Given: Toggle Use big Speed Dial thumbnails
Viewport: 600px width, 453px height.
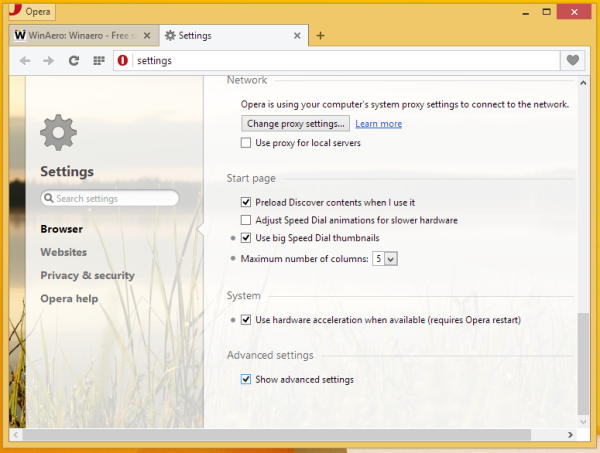Looking at the screenshot, I should 246,238.
